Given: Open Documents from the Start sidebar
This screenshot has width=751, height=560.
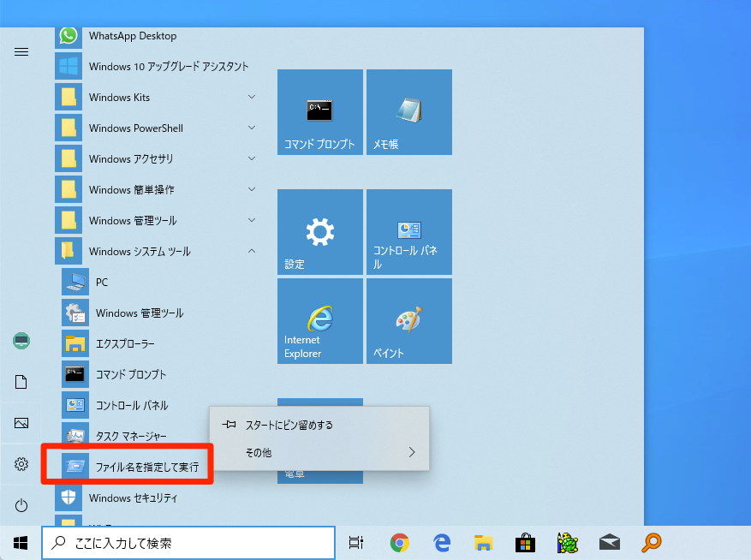Looking at the screenshot, I should point(21,382).
